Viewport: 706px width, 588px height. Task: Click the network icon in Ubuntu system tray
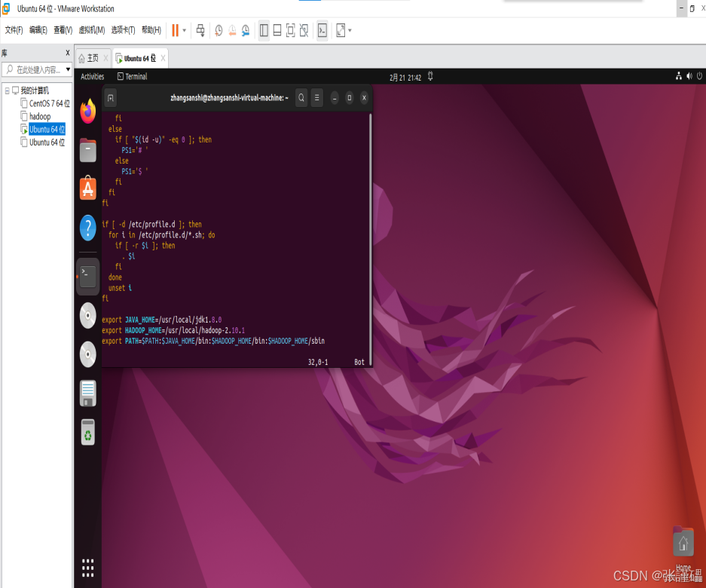click(679, 76)
